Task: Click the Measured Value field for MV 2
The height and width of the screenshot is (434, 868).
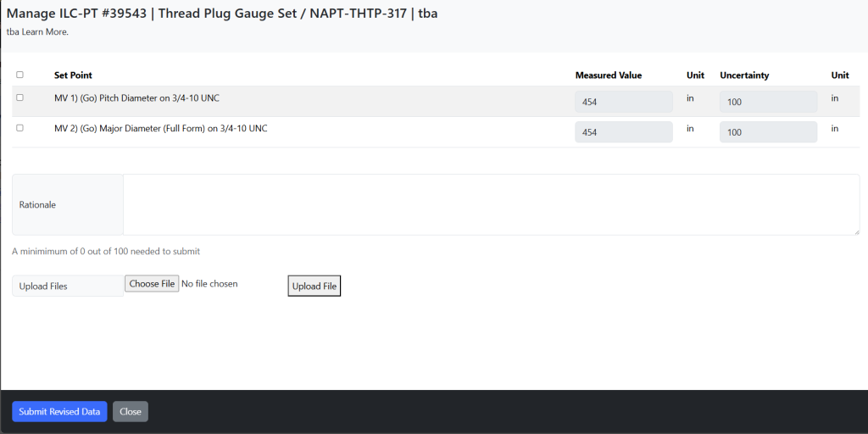Action: (x=624, y=132)
